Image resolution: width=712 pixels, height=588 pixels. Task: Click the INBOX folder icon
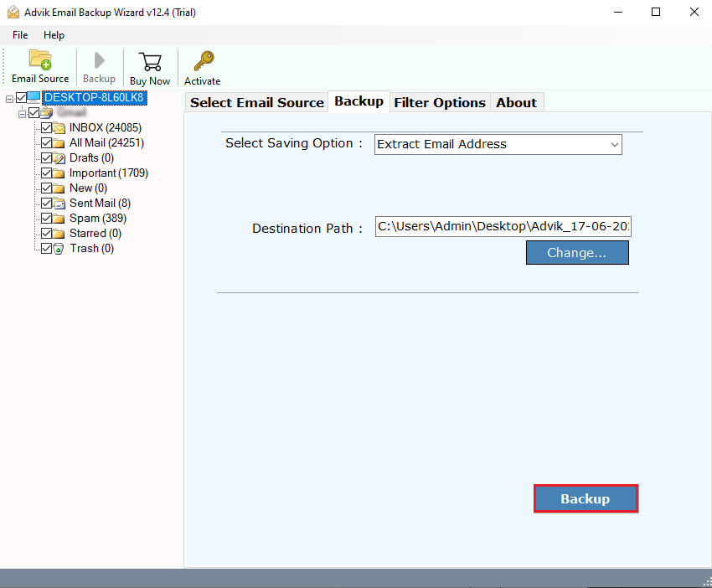[x=59, y=127]
